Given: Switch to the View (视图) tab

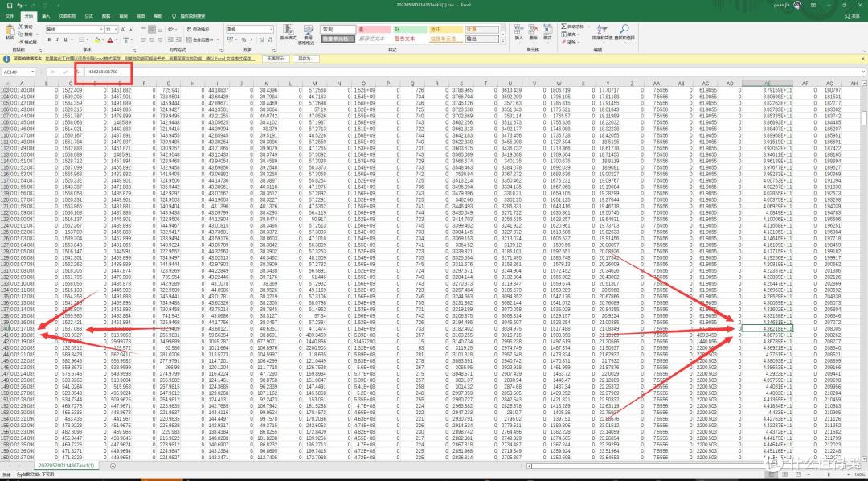Looking at the screenshot, I should 141,16.
